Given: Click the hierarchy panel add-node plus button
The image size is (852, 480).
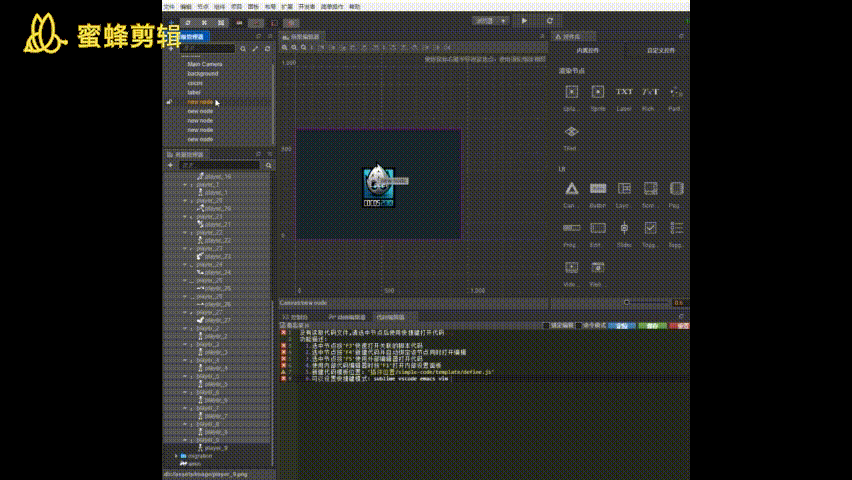Looking at the screenshot, I should tap(171, 48).
